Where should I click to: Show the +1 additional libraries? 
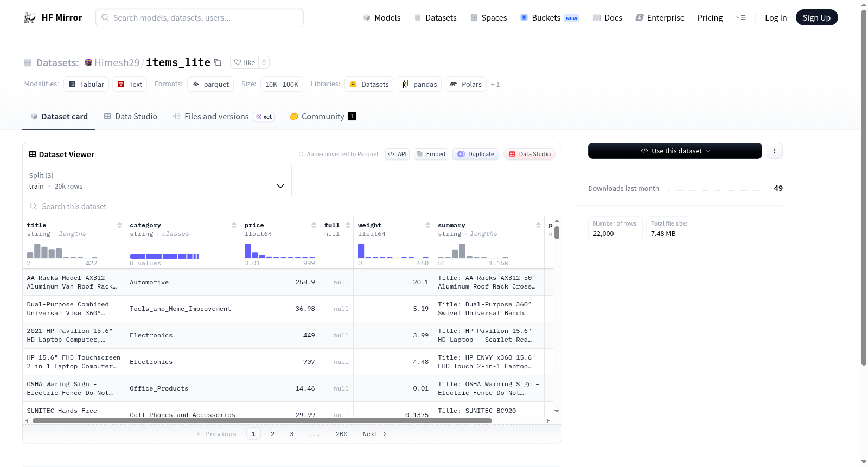pos(495,85)
